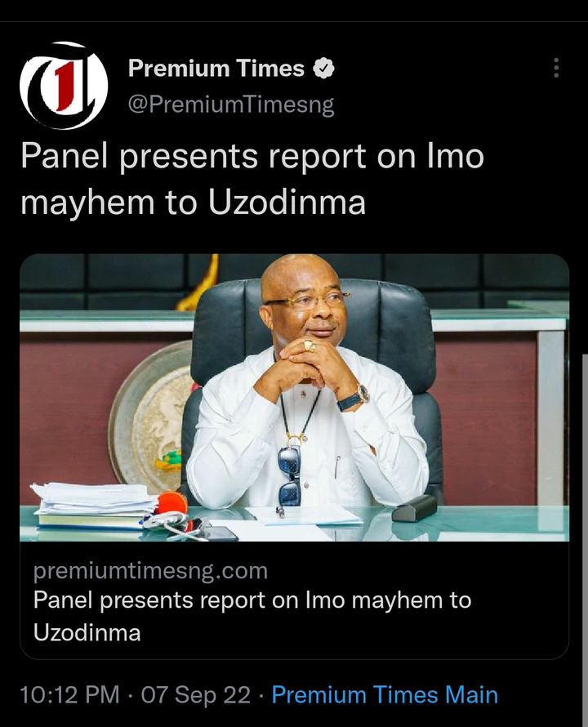Click the word Uzodinma in the tweet headline

[287, 203]
